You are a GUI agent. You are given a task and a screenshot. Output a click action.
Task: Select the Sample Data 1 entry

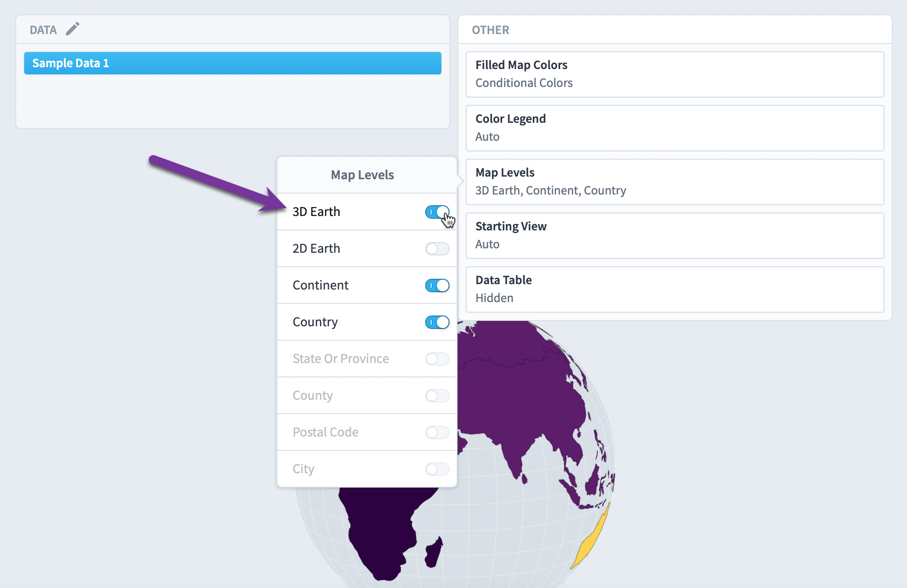[x=233, y=63]
